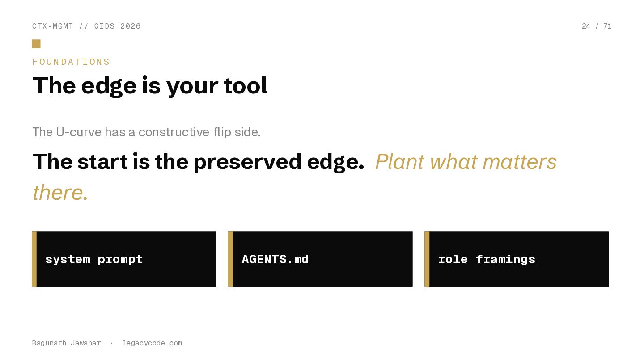The width and height of the screenshot is (644, 362).
Task: Click the gold square marker above FOUNDATIONS
Action: pyautogui.click(x=36, y=44)
